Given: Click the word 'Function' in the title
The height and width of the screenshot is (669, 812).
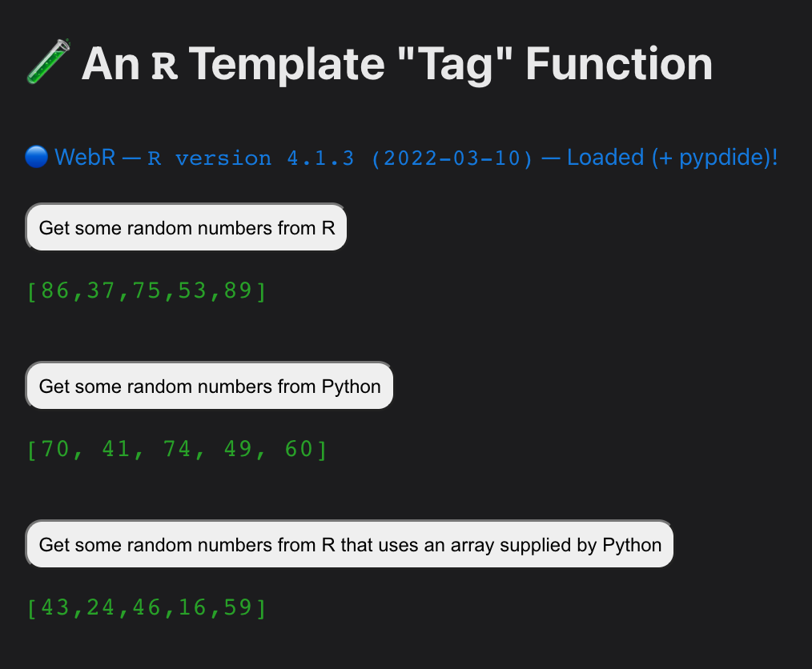Looking at the screenshot, I should click(619, 64).
